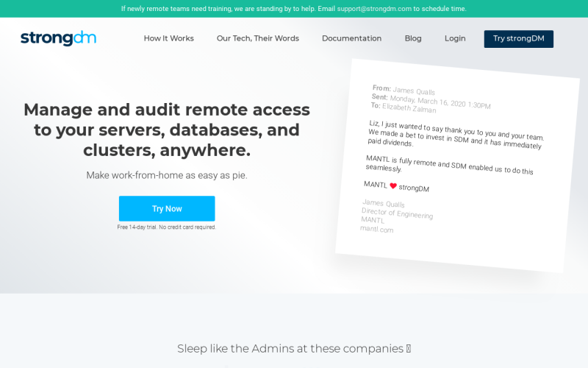Open Our Tech, Their Words
The height and width of the screenshot is (368, 588).
click(x=258, y=38)
